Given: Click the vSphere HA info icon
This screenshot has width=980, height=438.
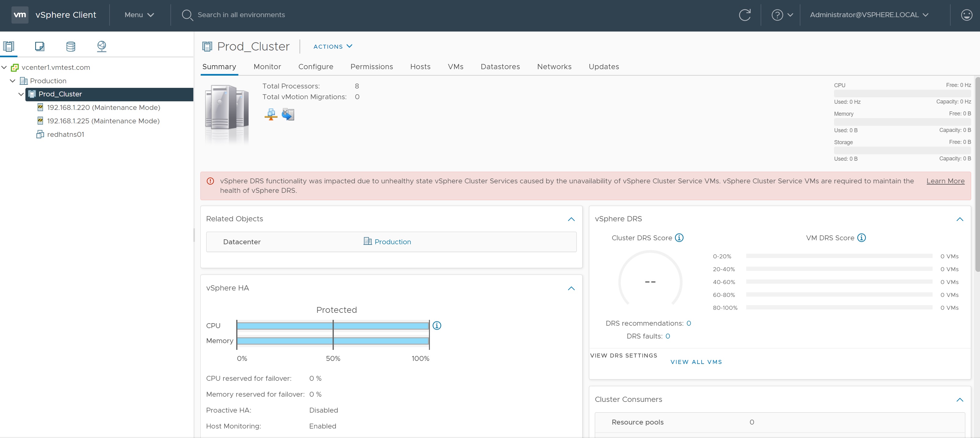Looking at the screenshot, I should pyautogui.click(x=437, y=325).
